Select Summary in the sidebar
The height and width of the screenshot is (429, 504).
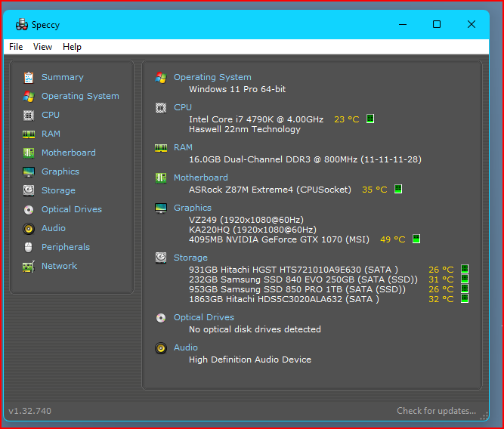pyautogui.click(x=63, y=77)
